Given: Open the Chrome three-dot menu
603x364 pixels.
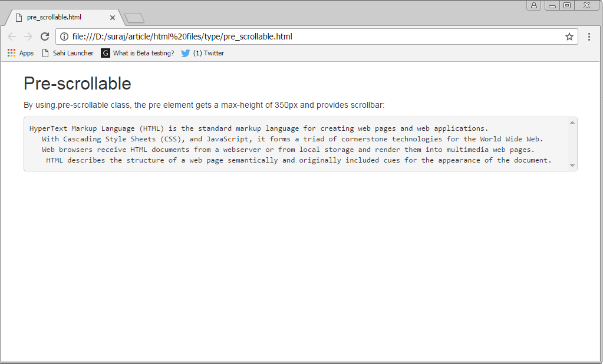Looking at the screenshot, I should point(589,37).
